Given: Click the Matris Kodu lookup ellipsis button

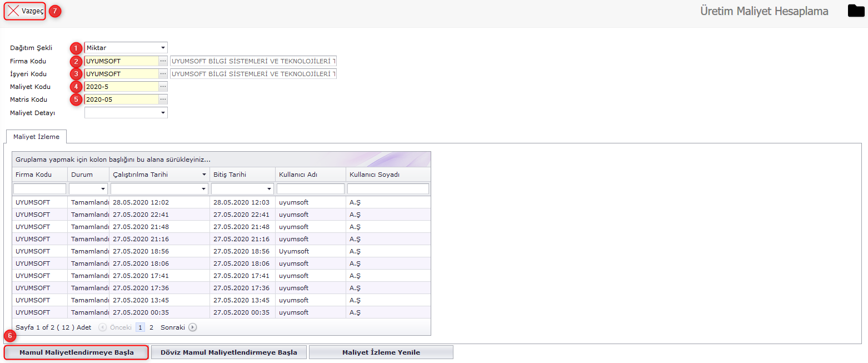Looking at the screenshot, I should coord(163,100).
